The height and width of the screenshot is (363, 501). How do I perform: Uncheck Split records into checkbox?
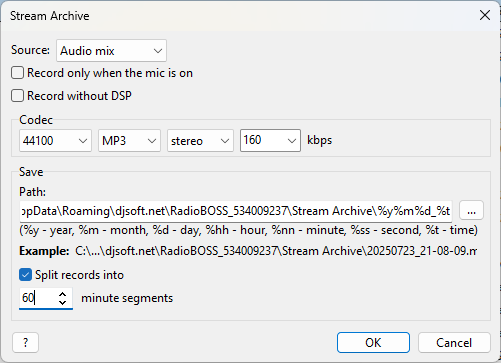[x=26, y=275]
